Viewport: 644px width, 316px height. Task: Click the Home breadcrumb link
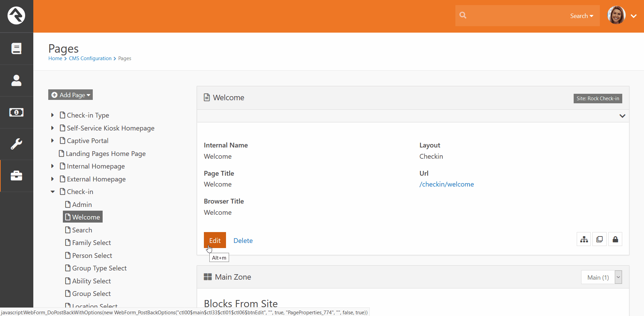tap(55, 58)
